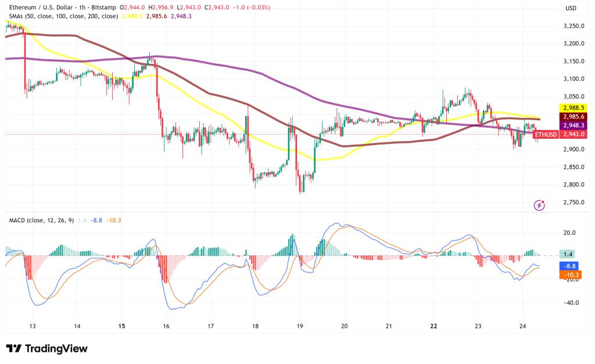Screen dimensions: 595x364
Task: Click the -40.0 label on MACD axis
Action: [x=569, y=302]
